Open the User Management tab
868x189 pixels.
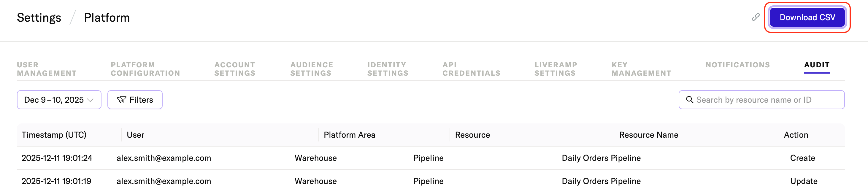(x=47, y=69)
